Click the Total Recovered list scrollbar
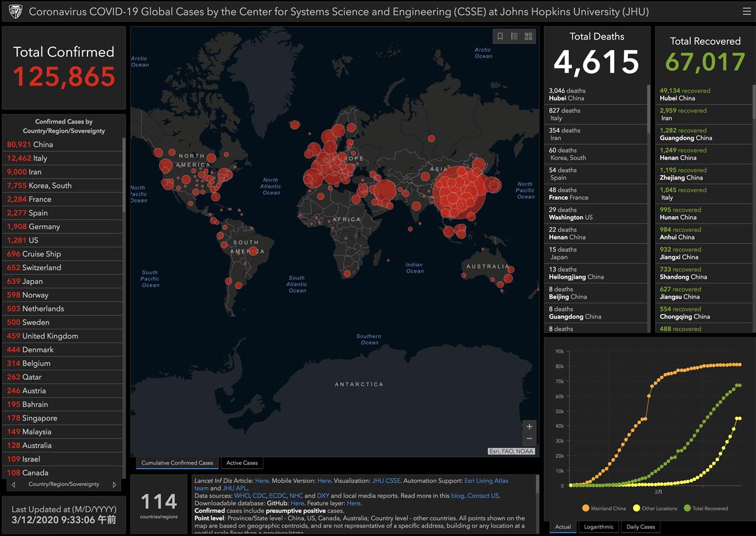Viewport: 756px width, 536px height. pyautogui.click(x=754, y=103)
